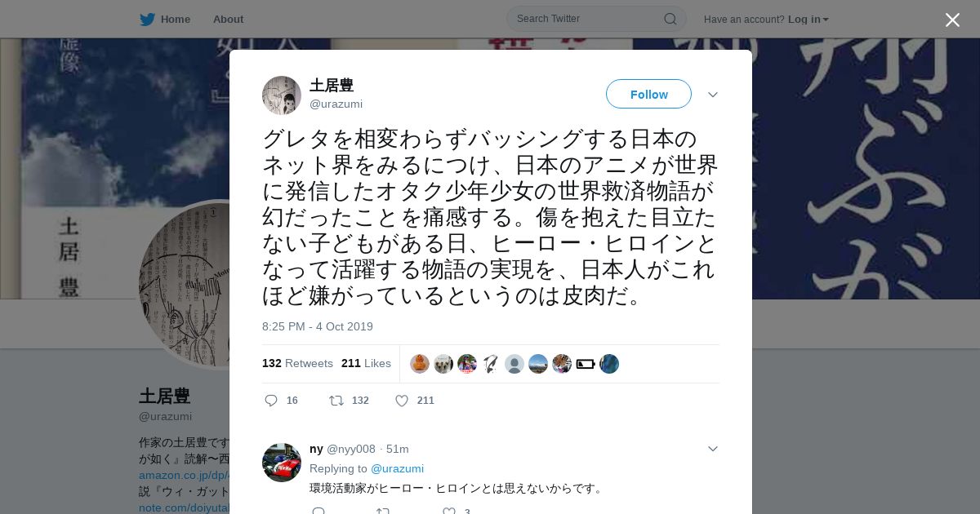Click the retweet icon showing 132
This screenshot has width=980, height=514.
tap(336, 401)
